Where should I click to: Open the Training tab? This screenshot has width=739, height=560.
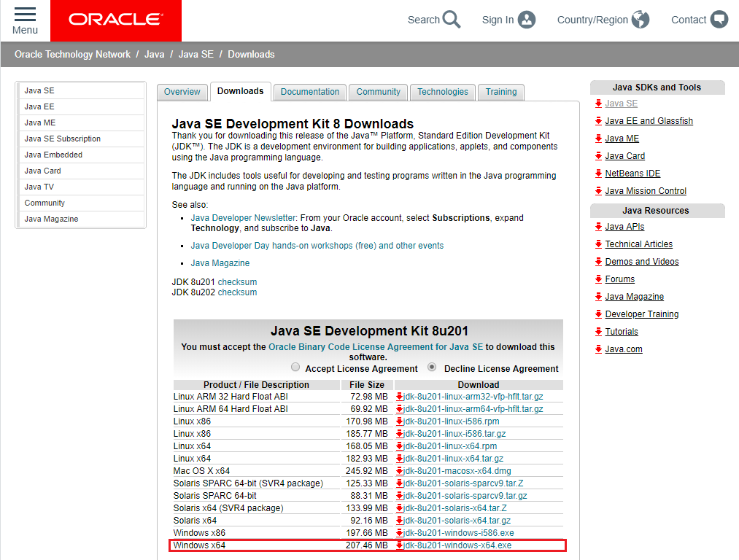point(501,92)
